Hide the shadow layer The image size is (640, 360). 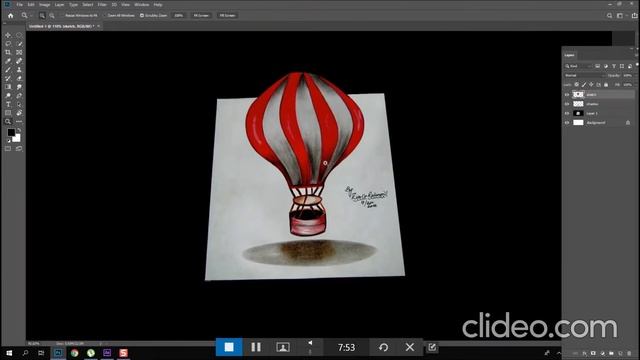click(x=567, y=104)
